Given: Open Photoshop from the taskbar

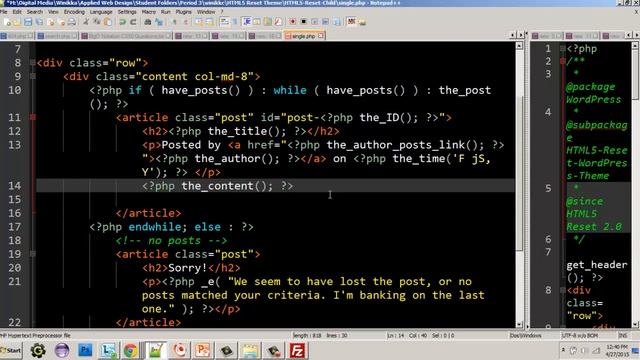Looking at the screenshot, I should (x=85, y=351).
